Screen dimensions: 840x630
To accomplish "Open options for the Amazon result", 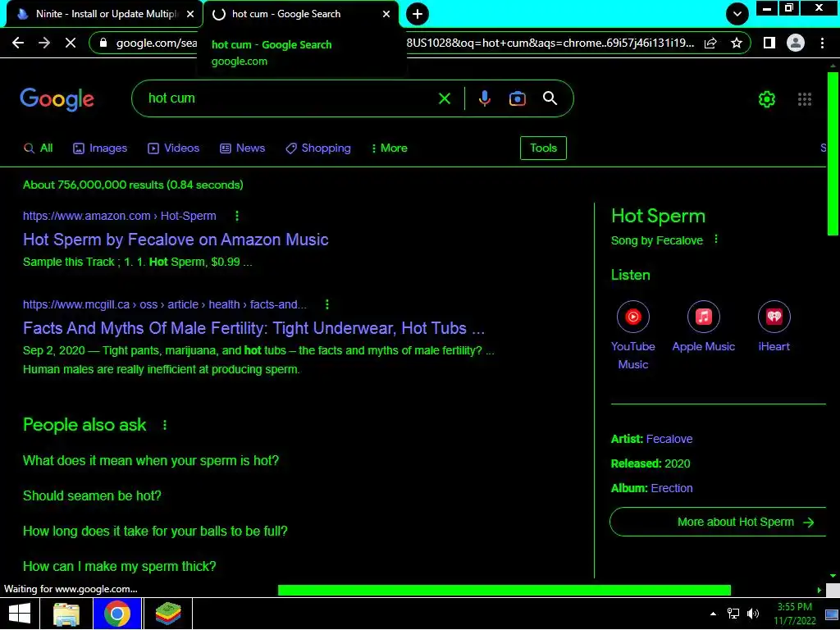I will pyautogui.click(x=237, y=216).
